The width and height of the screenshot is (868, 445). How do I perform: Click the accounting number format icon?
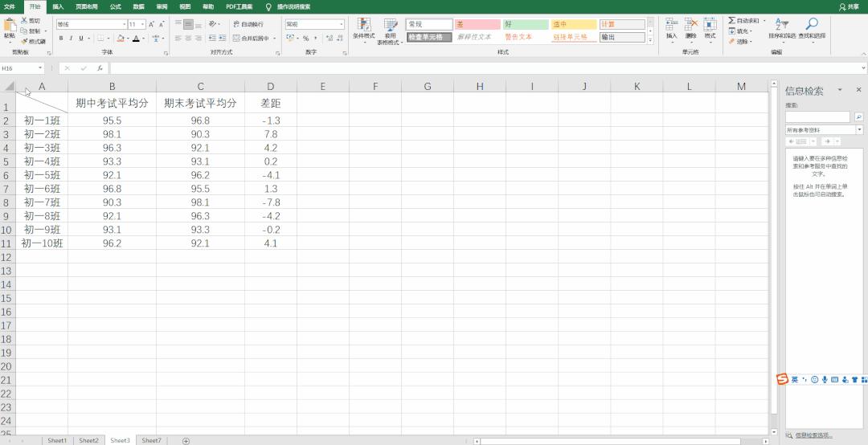pos(290,39)
